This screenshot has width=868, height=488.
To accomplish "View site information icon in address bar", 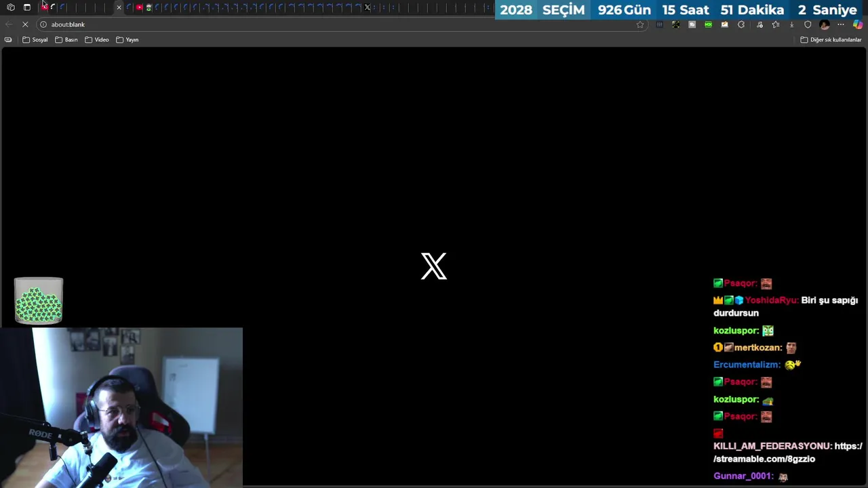I will 43,24.
